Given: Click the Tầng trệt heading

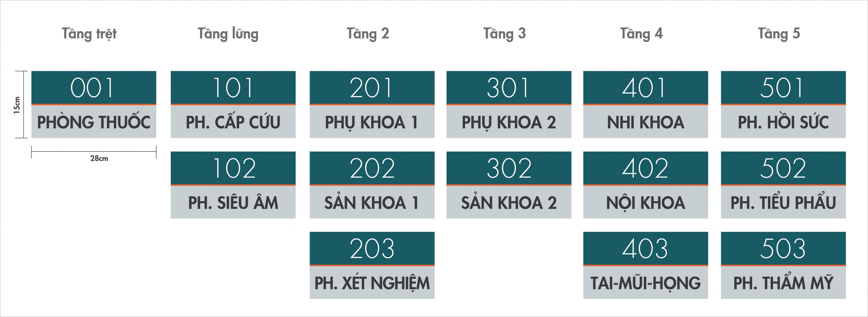Looking at the screenshot, I should [x=89, y=34].
